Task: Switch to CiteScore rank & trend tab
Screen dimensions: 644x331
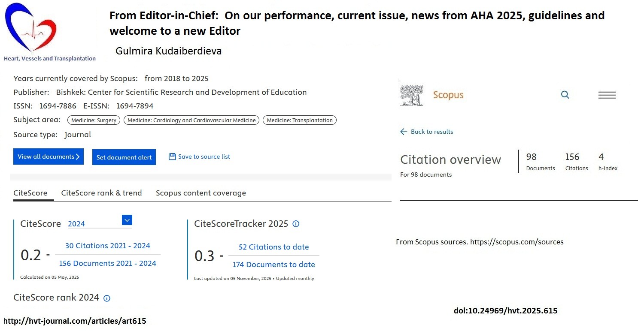Action: coord(101,193)
